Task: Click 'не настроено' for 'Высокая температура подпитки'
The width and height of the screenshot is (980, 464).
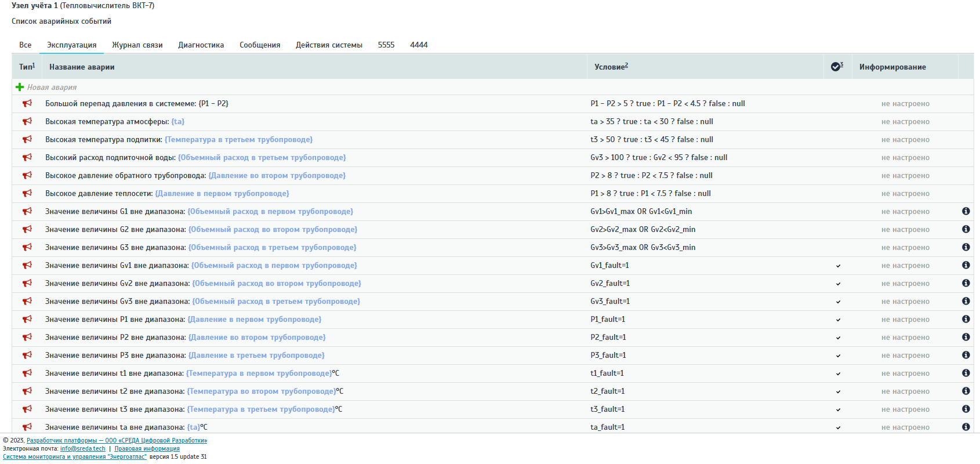Action: pos(905,140)
